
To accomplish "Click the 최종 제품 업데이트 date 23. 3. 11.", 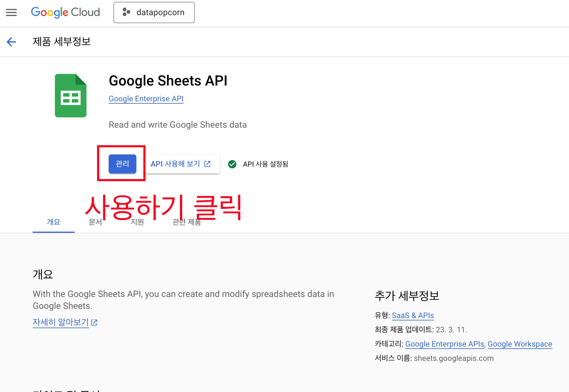I will (x=451, y=330).
